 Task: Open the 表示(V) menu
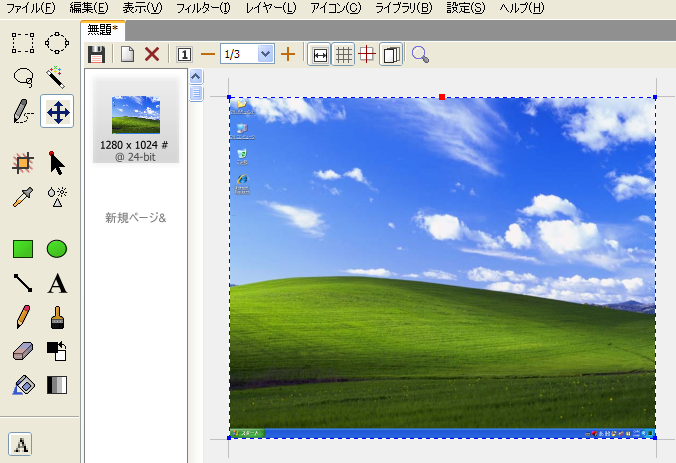click(x=142, y=8)
